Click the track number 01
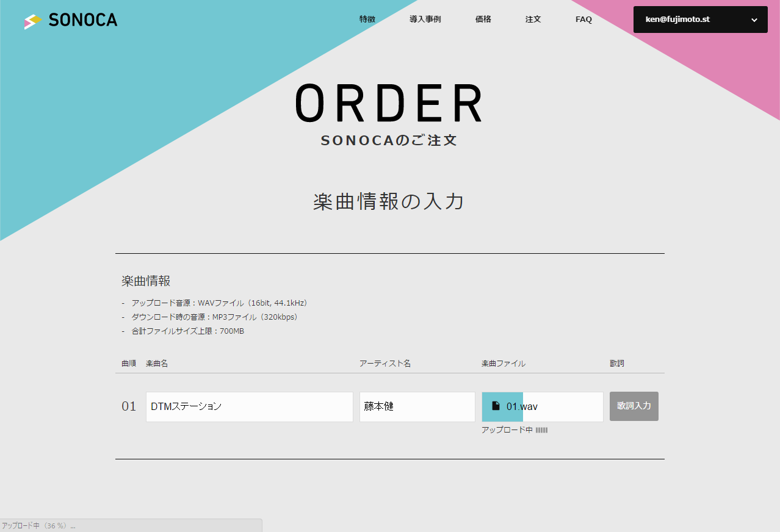780x532 pixels. coord(129,406)
